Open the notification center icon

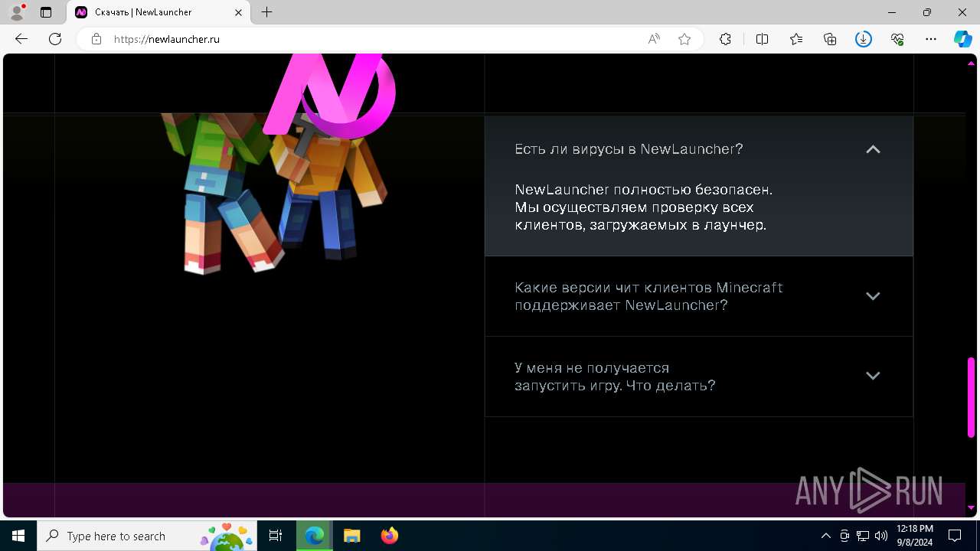point(955,536)
